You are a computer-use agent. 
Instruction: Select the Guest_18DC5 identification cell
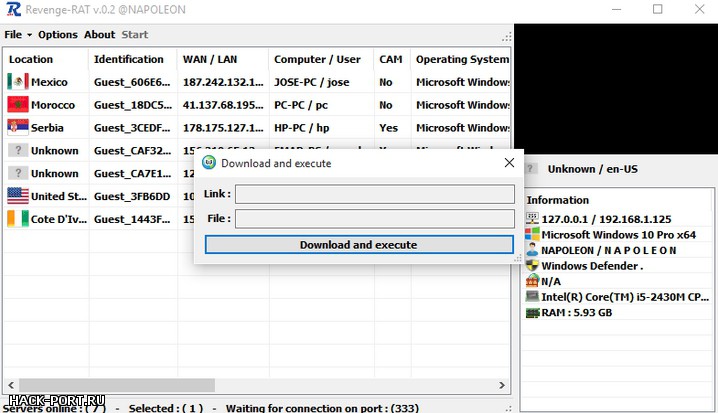point(133,105)
